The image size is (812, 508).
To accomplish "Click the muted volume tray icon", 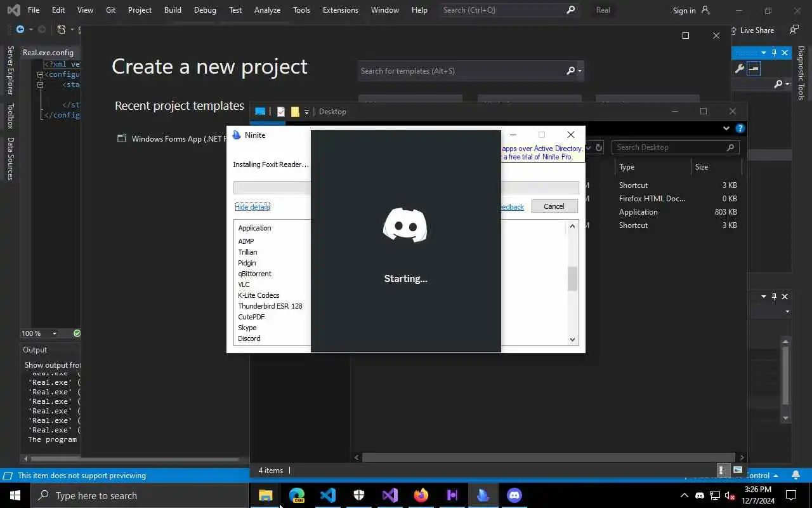I will tap(730, 495).
